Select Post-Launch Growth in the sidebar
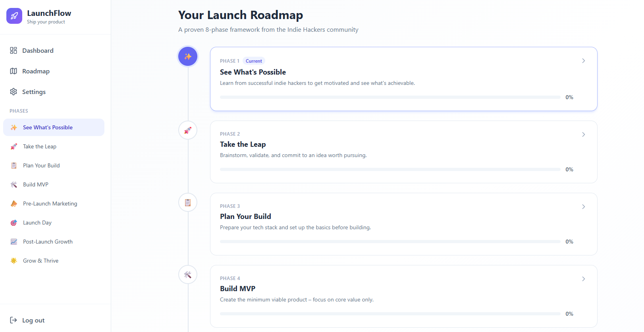Image resolution: width=644 pixels, height=332 pixels. coord(48,242)
